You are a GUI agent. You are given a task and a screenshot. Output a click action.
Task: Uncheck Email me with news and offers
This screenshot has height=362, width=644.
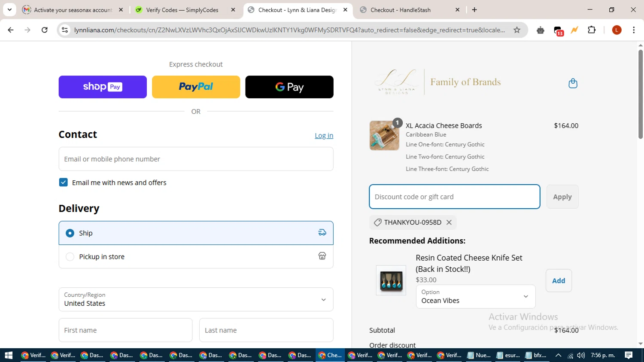pyautogui.click(x=64, y=183)
